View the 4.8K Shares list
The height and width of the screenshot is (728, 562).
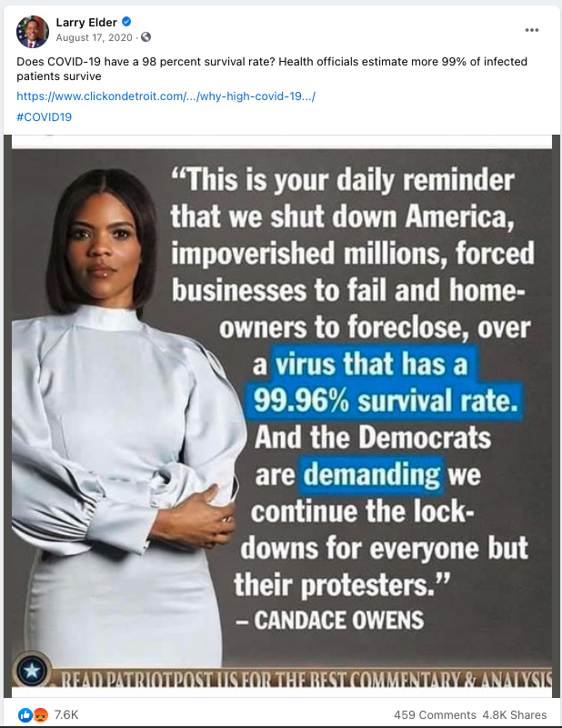[514, 715]
